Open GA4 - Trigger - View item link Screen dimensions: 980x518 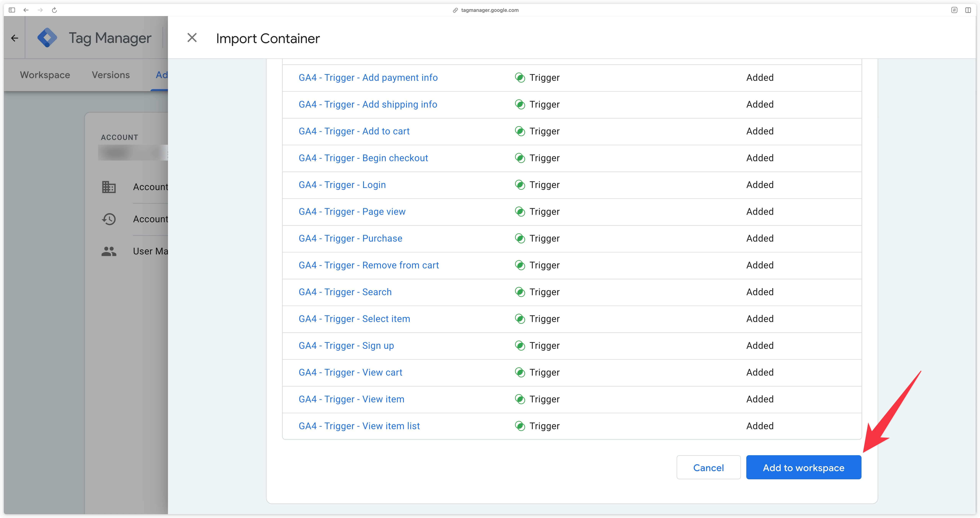[x=352, y=399]
